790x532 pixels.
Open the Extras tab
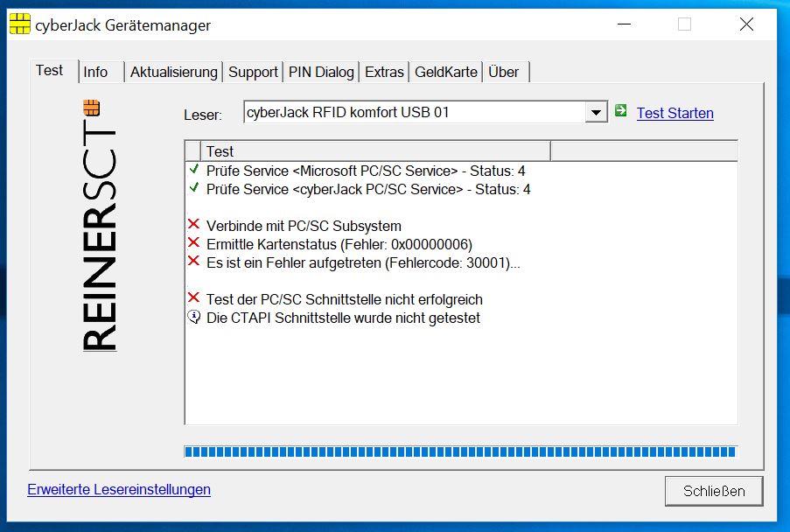tap(384, 72)
